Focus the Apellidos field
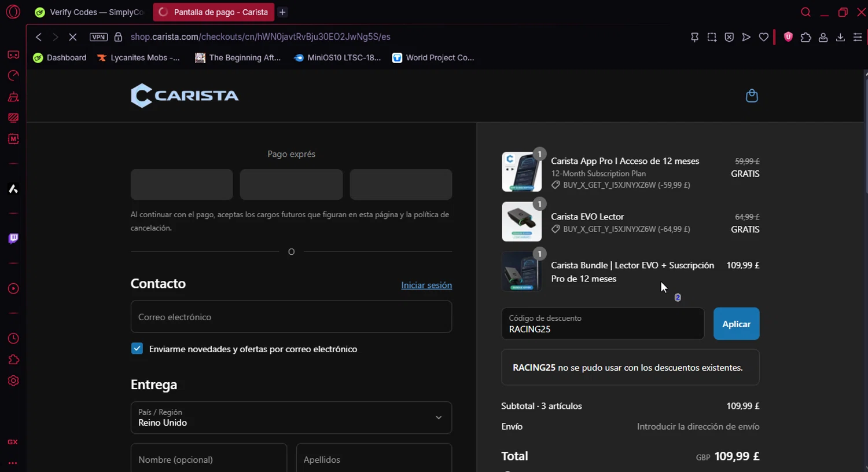This screenshot has height=472, width=868. [374, 459]
